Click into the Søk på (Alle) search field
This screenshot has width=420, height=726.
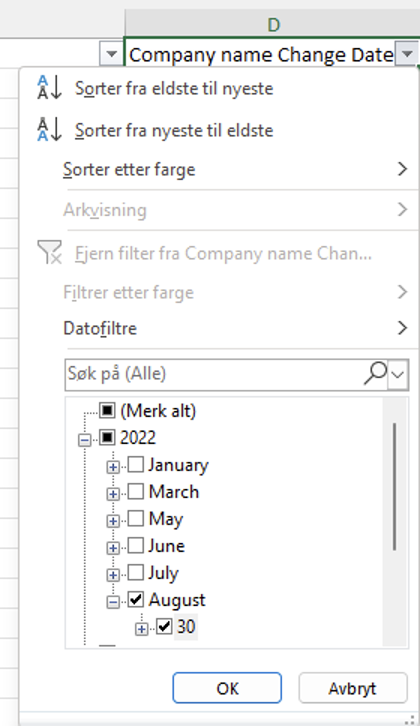point(214,373)
